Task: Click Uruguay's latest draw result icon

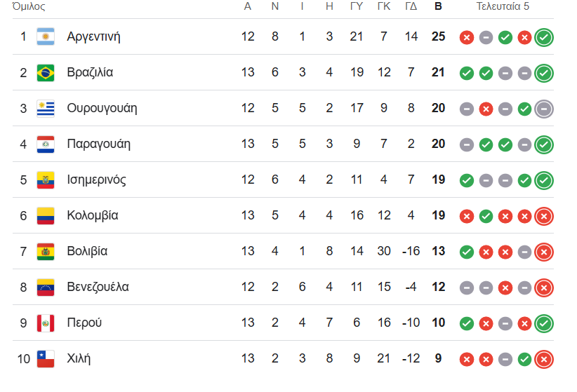Action: (544, 109)
